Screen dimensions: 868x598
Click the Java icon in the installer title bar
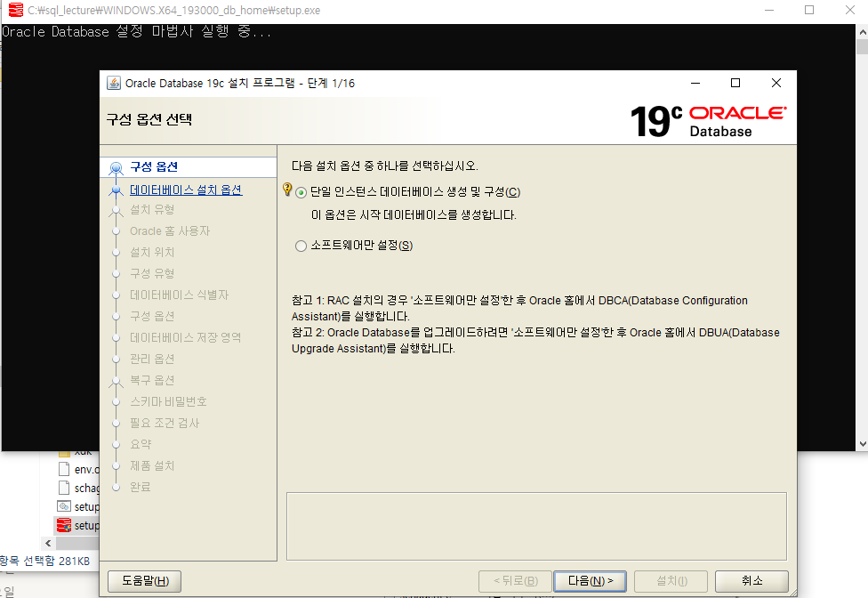[x=114, y=83]
